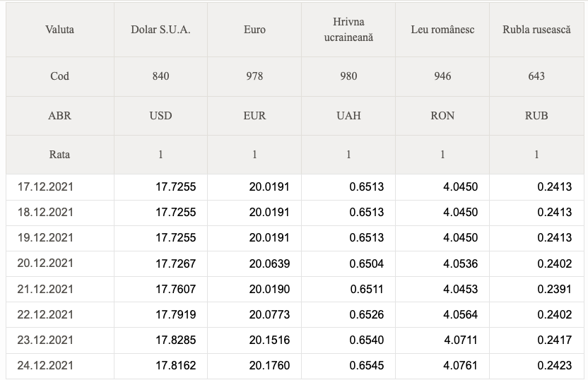Select the Rubla rusească header cell
The height and width of the screenshot is (380, 588).
click(536, 30)
